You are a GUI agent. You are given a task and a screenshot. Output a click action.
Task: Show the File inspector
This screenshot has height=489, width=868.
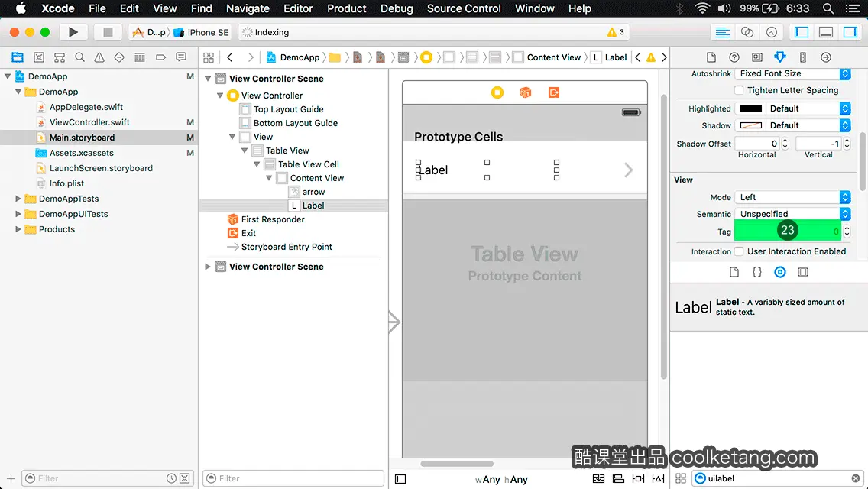pos(711,57)
